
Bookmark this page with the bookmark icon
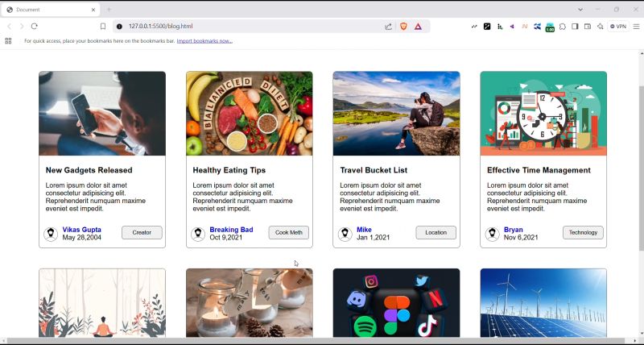click(x=103, y=27)
